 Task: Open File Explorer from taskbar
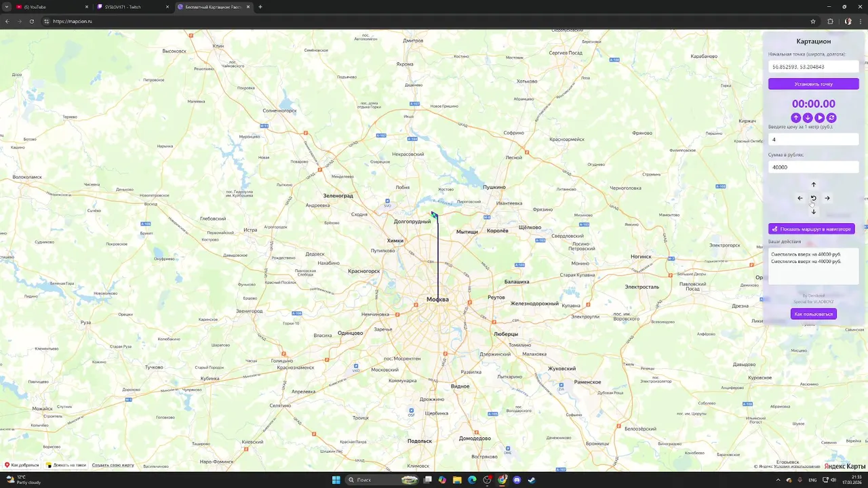point(457,480)
